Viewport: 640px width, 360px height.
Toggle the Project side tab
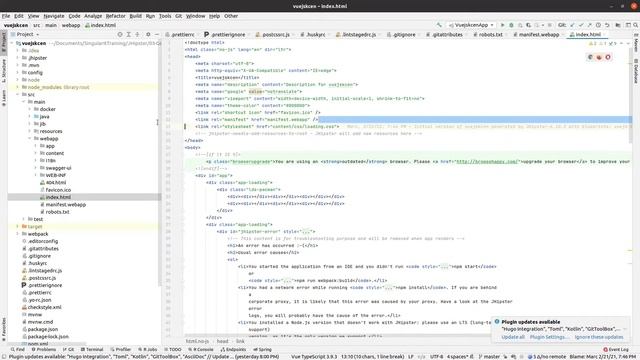coord(4,42)
